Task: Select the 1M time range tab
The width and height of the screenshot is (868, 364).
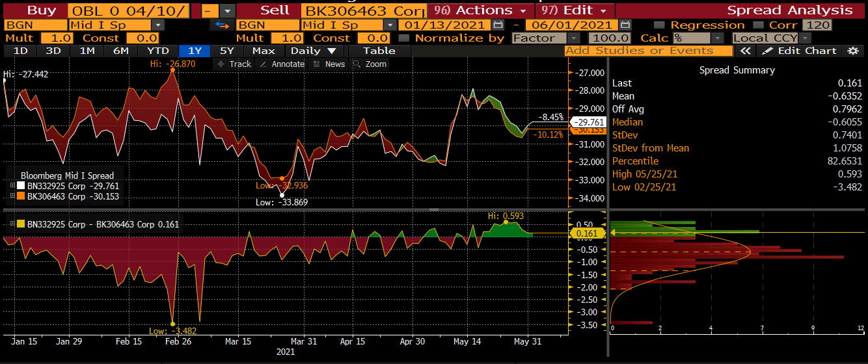Action: tap(87, 51)
